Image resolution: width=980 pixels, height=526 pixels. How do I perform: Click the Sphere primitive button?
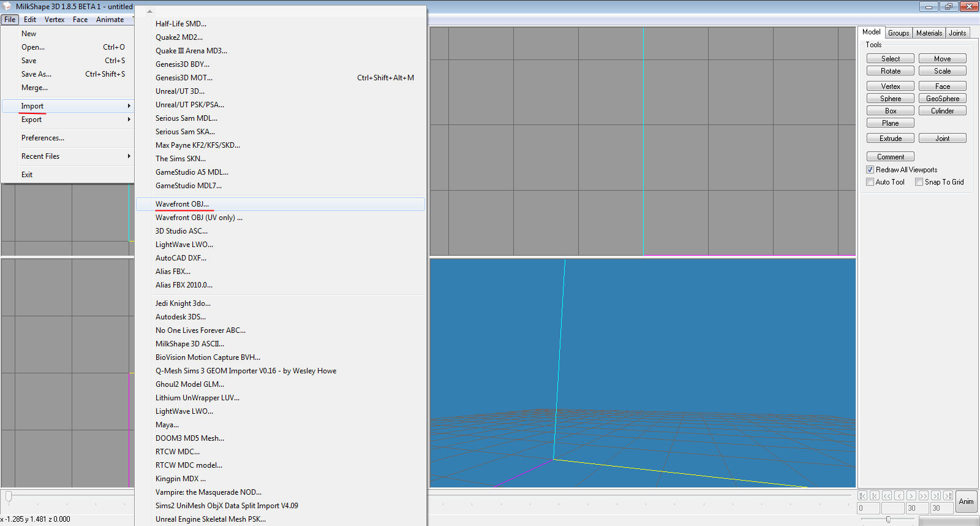pyautogui.click(x=891, y=99)
